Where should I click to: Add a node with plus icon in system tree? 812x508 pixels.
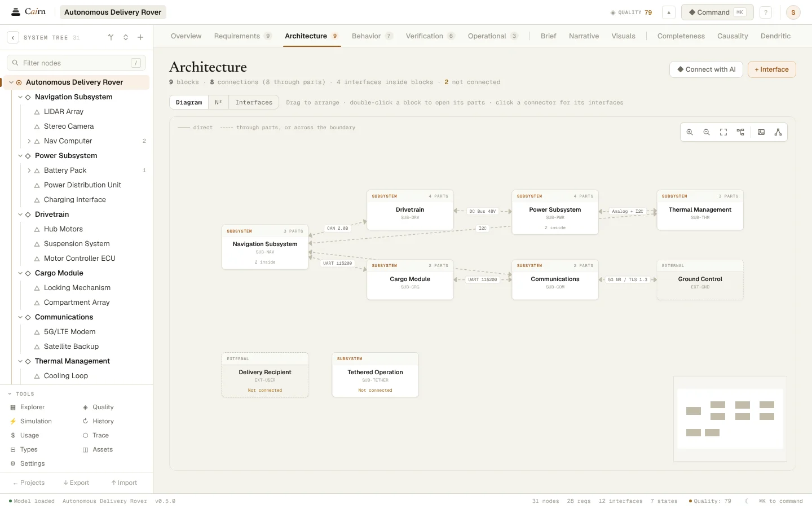click(140, 37)
